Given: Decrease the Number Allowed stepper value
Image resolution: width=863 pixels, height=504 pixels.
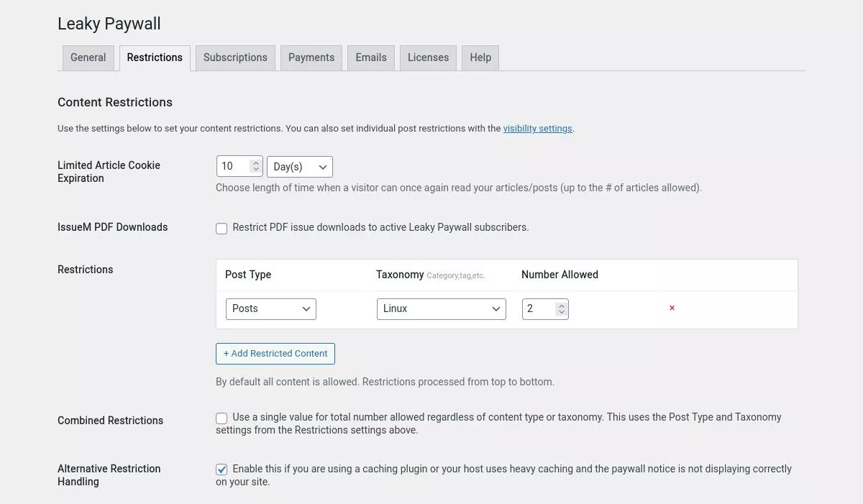Looking at the screenshot, I should point(562,313).
